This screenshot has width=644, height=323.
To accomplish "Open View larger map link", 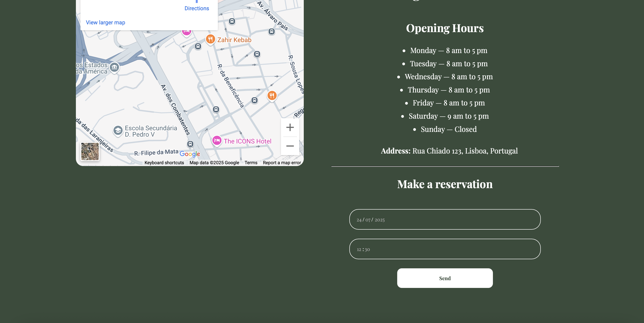I will pos(105,23).
